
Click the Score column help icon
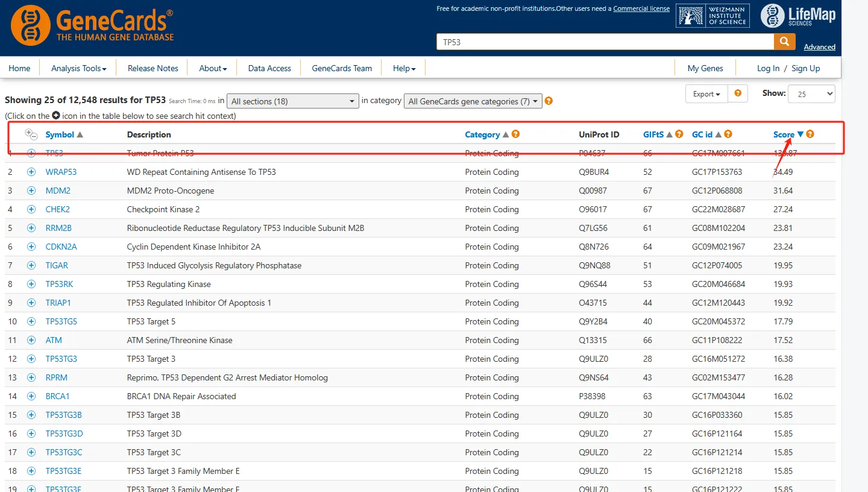click(x=810, y=134)
